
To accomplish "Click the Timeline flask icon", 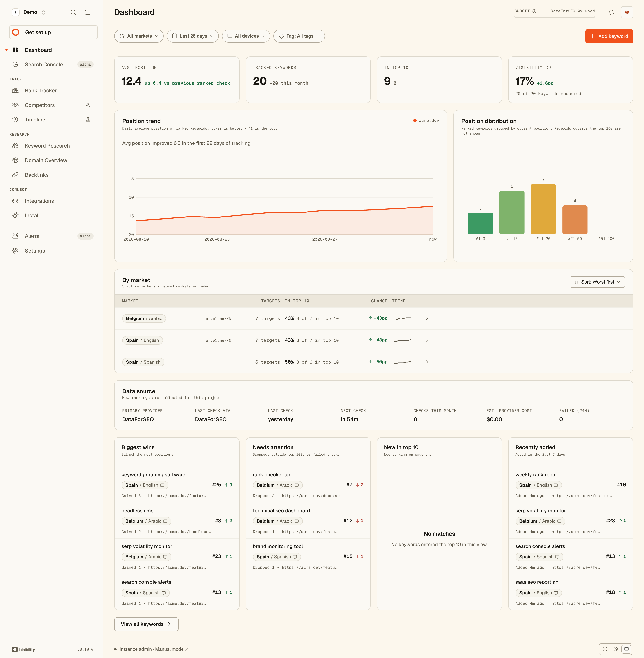I will (88, 120).
